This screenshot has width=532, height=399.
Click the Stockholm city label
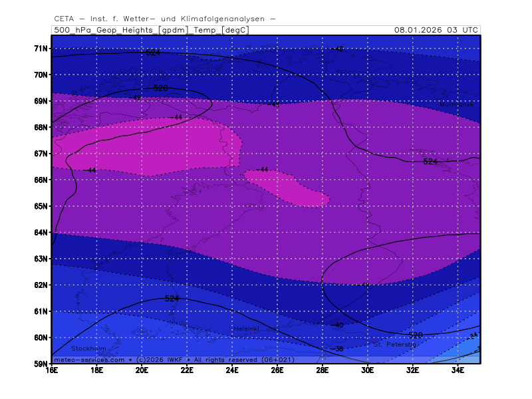88,348
